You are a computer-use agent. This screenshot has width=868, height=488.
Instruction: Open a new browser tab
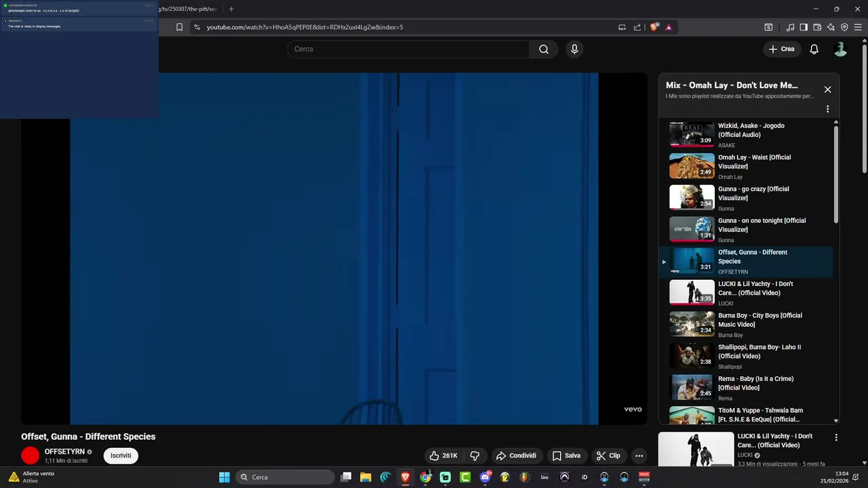pyautogui.click(x=231, y=9)
